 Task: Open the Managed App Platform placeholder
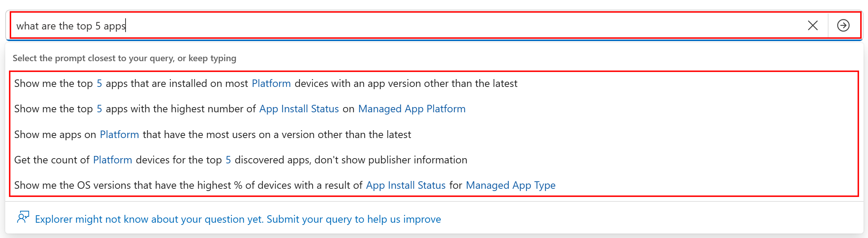pyautogui.click(x=412, y=109)
